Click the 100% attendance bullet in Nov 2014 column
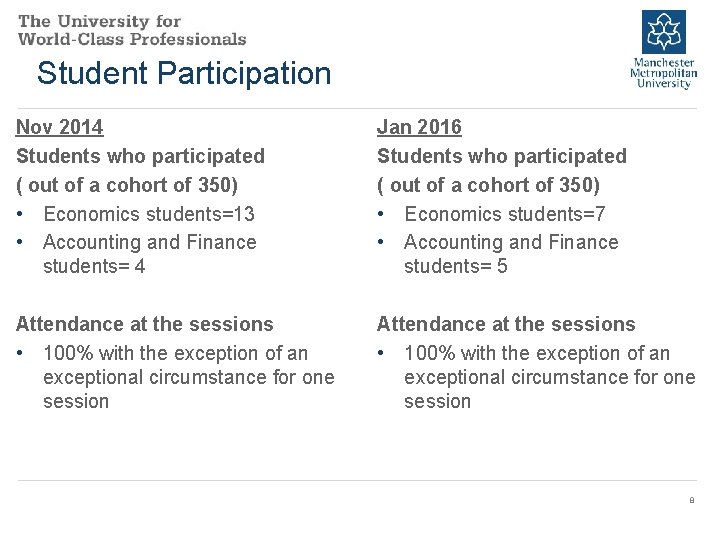 (x=175, y=377)
